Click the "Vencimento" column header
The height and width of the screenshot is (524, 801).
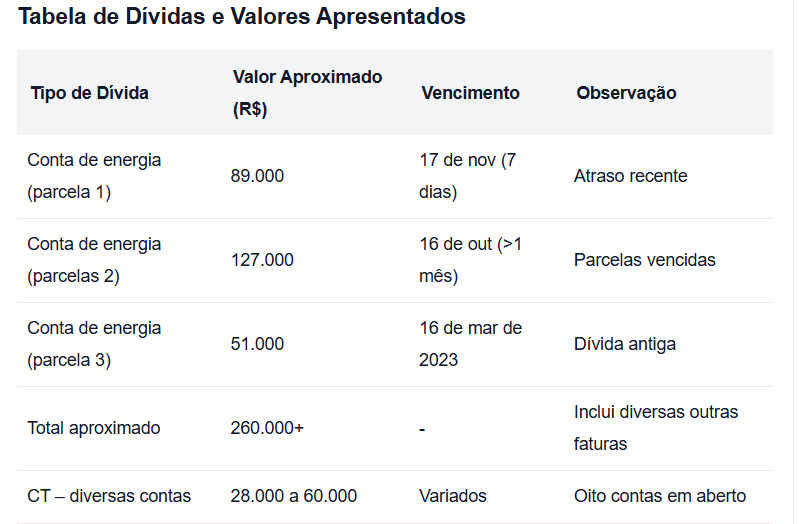[x=470, y=93]
